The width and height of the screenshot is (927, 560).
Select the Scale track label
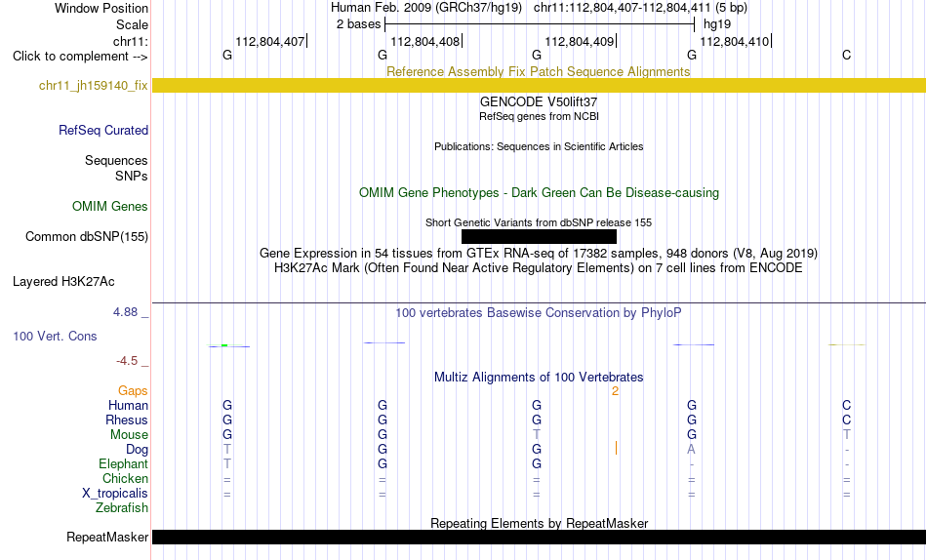click(x=132, y=24)
